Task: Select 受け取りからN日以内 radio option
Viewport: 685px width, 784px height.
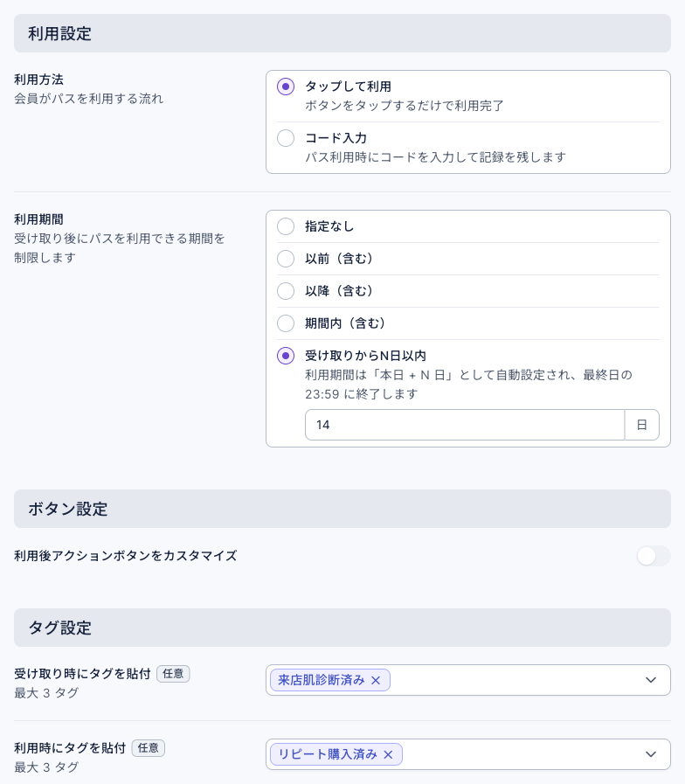Action: 286,356
